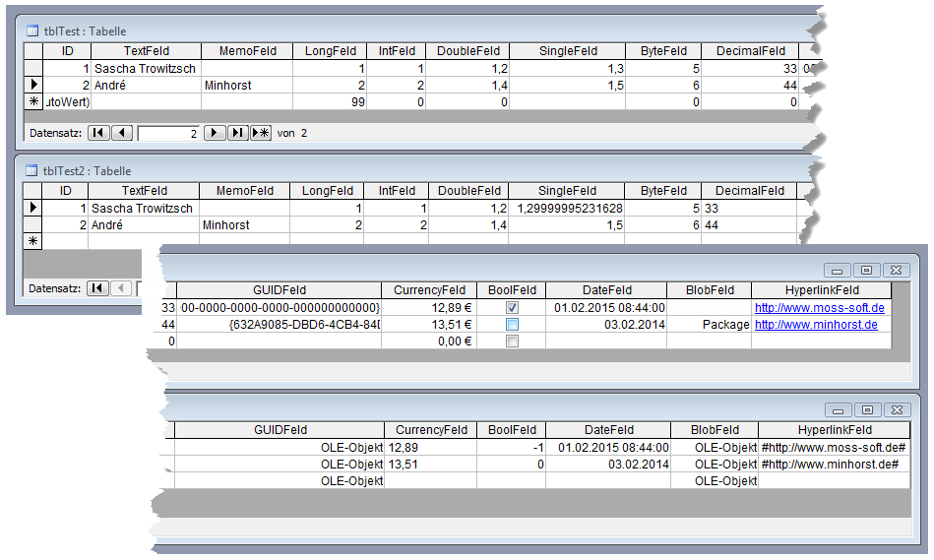This screenshot has width=934, height=560.
Task: Open the moss-soft.de hyperlink
Action: 819,308
